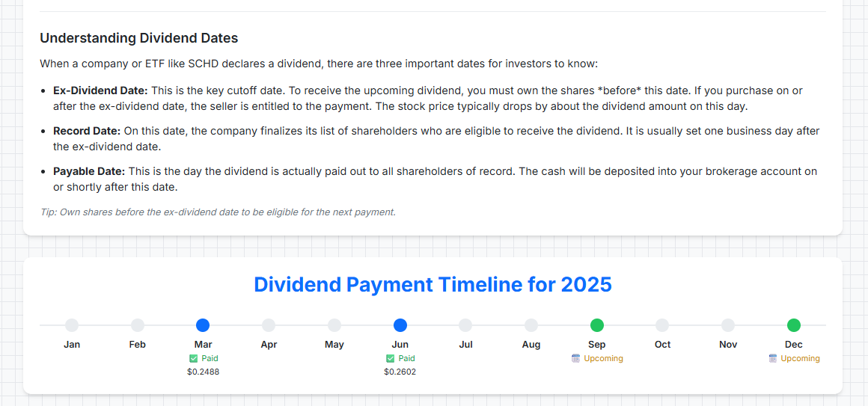868x406 pixels.
Task: Select the green December timeline marker
Action: [794, 325]
